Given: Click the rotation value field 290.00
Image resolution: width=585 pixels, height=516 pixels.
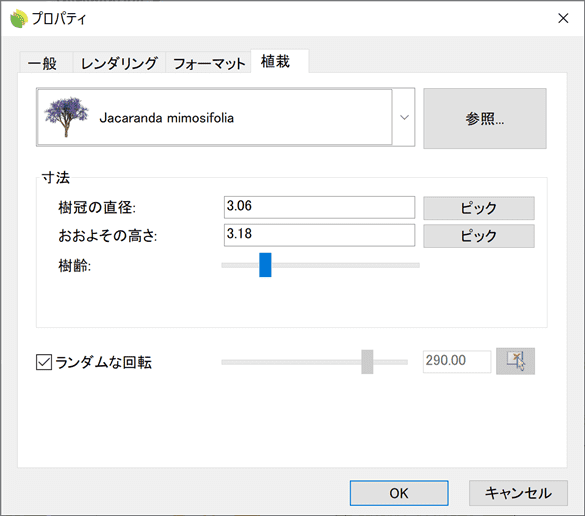Looking at the screenshot, I should (x=457, y=361).
